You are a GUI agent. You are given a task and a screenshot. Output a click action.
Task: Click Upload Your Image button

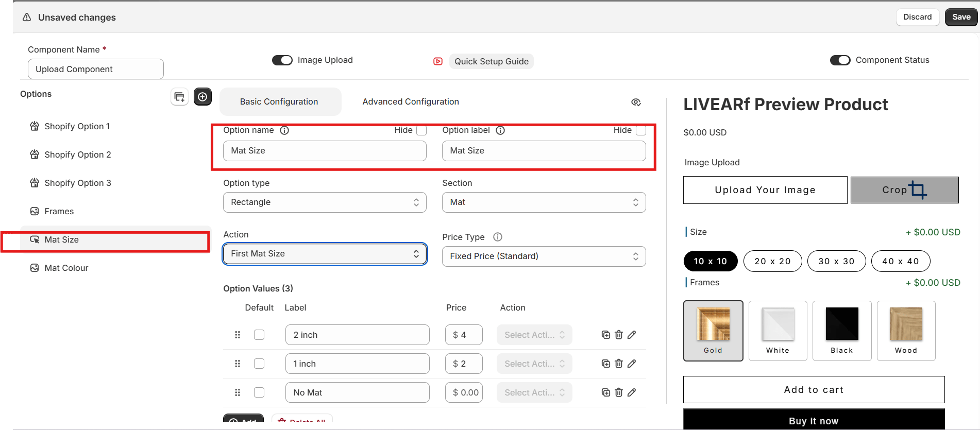[765, 190]
